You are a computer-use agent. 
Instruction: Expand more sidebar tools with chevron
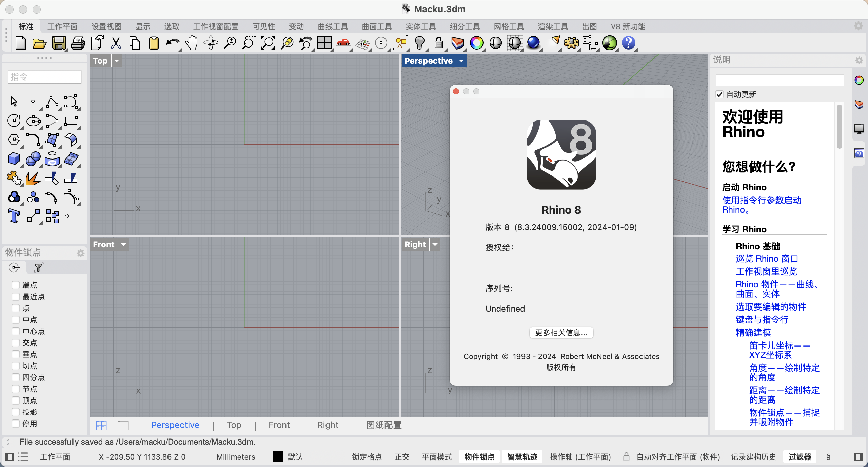pos(67,216)
